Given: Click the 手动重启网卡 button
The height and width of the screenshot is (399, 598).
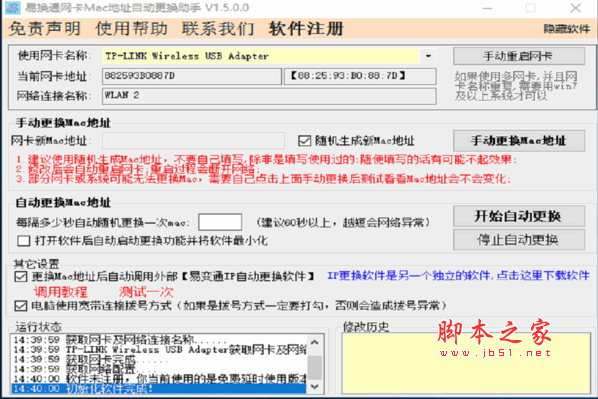Looking at the screenshot, I should (x=519, y=56).
